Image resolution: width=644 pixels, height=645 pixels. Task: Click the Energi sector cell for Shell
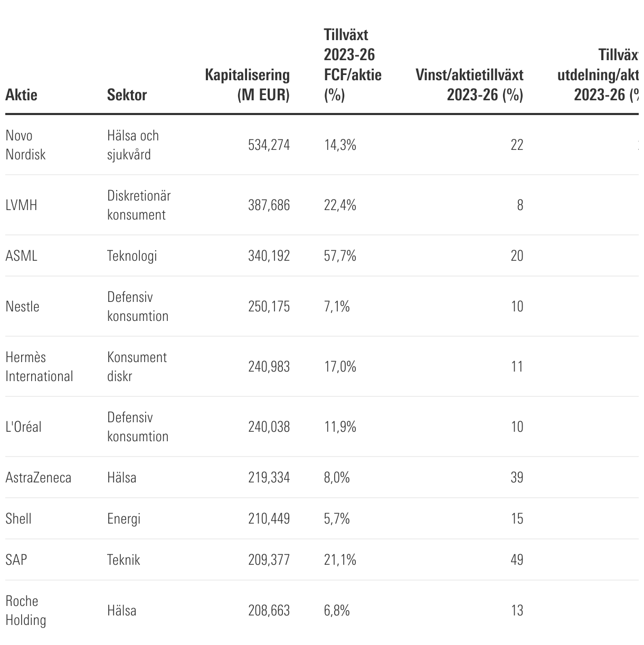tap(124, 519)
